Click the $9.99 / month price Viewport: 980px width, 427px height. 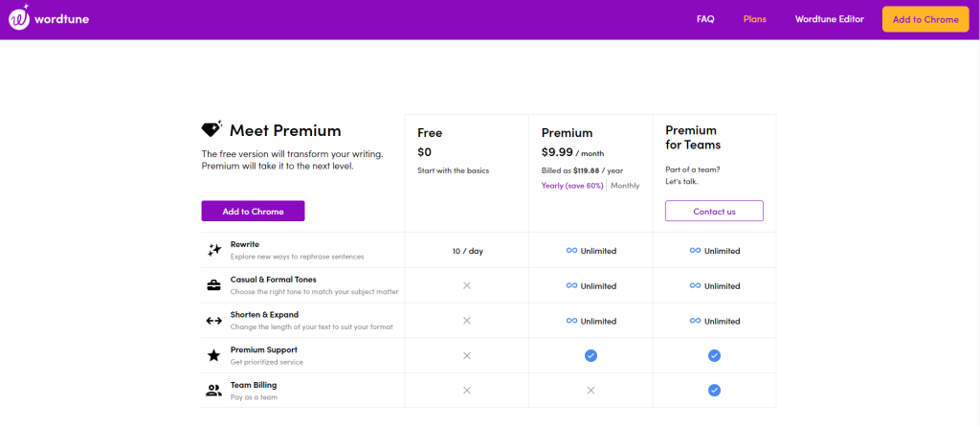572,152
